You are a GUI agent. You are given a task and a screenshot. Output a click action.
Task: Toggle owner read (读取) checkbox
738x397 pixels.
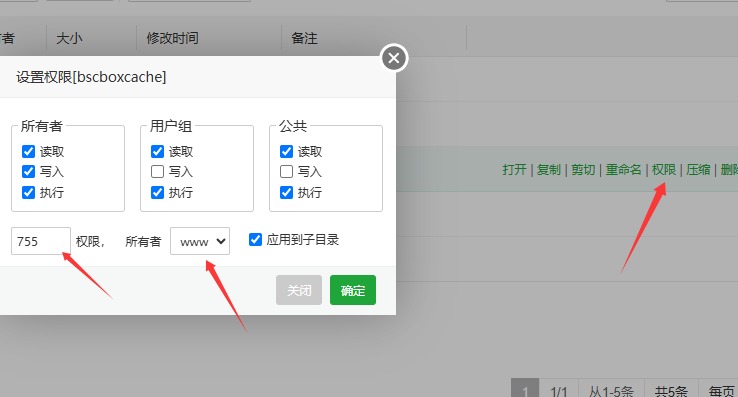(28, 151)
